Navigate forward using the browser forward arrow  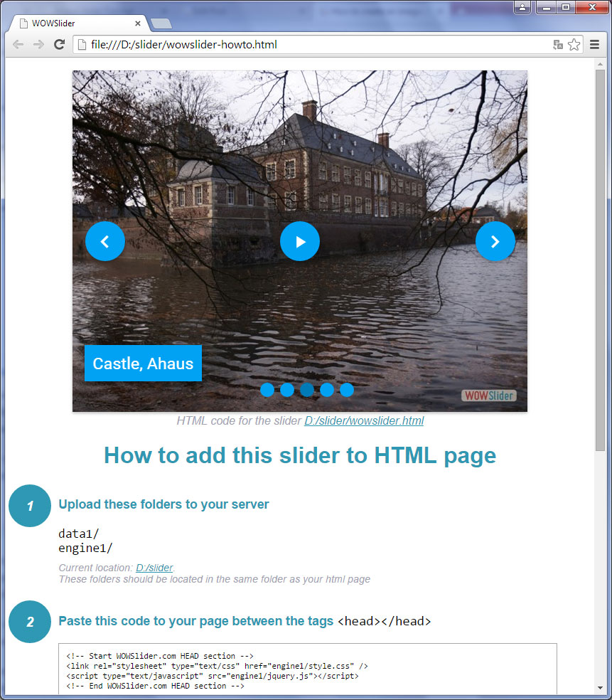pos(38,44)
